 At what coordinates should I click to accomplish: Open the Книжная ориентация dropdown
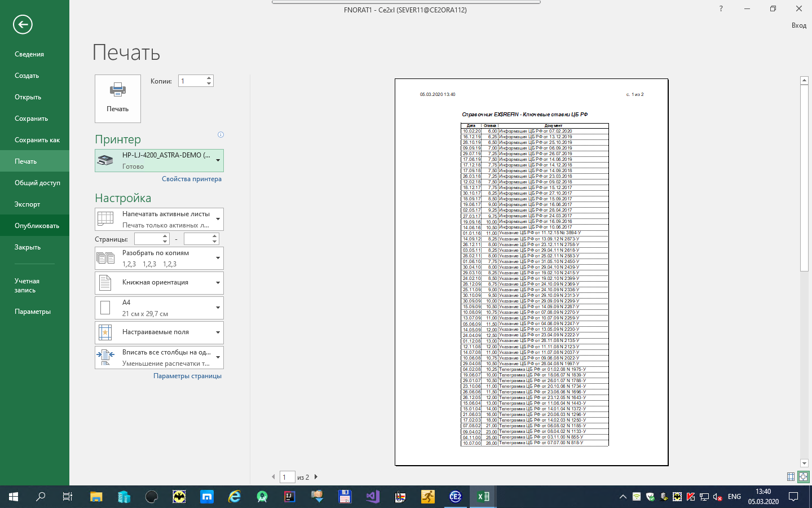coord(159,283)
